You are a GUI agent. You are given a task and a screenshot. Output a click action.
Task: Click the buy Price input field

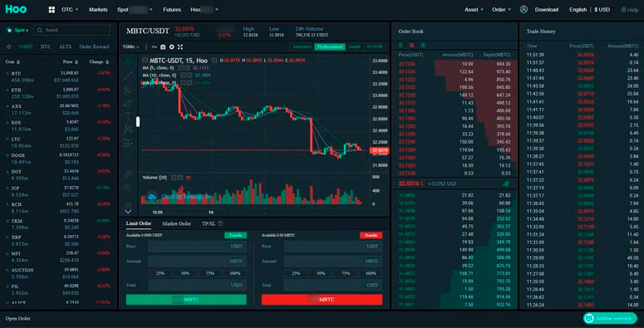(197, 247)
